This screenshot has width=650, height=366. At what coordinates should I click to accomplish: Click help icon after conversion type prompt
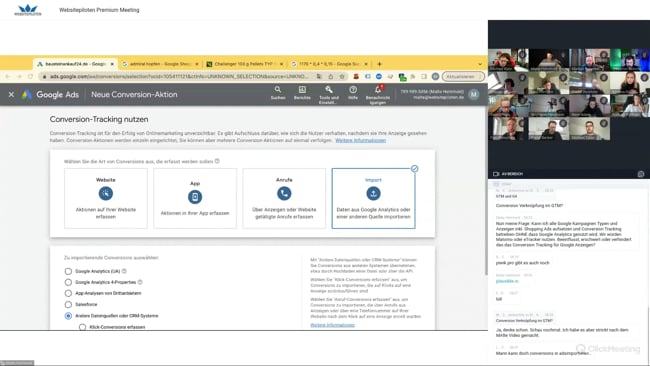pos(217,161)
